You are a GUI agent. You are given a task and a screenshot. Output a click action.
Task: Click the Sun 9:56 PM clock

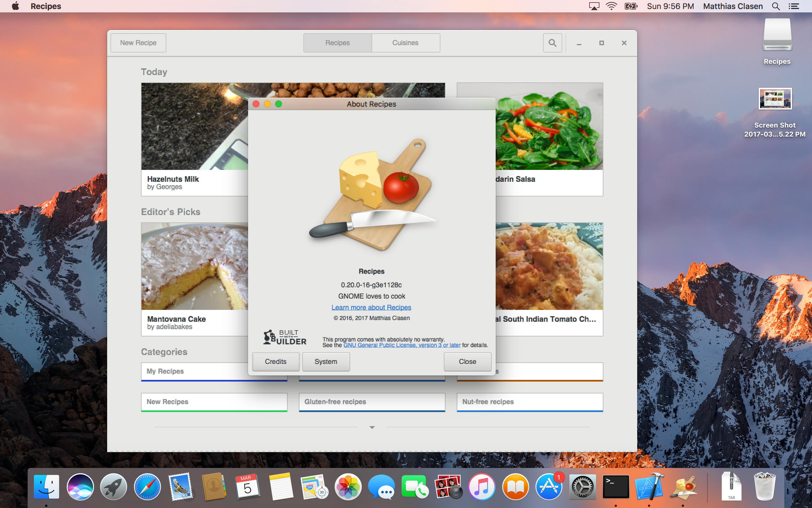[670, 6]
